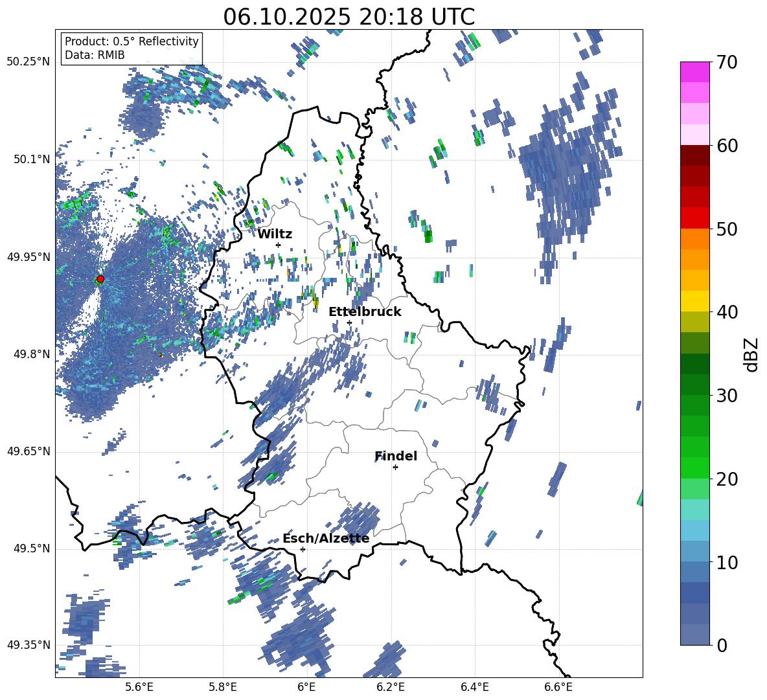Viewport: 767px width, 700px height.
Task: Click the 0 colorbar tick label
Action: 722,645
